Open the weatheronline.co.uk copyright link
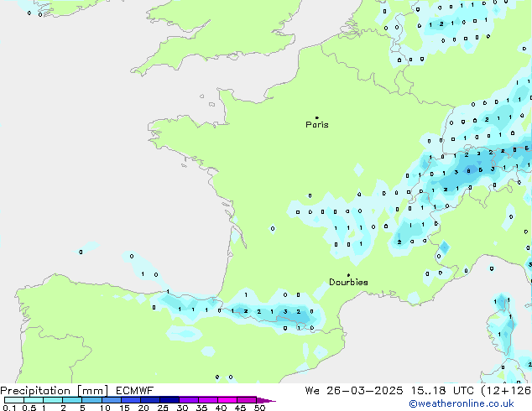 pos(462,403)
